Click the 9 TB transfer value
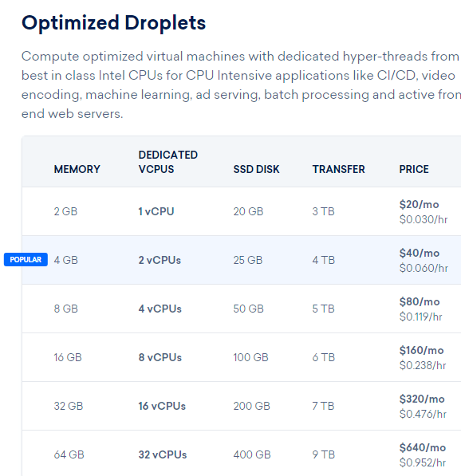This screenshot has height=476, width=461. click(324, 454)
